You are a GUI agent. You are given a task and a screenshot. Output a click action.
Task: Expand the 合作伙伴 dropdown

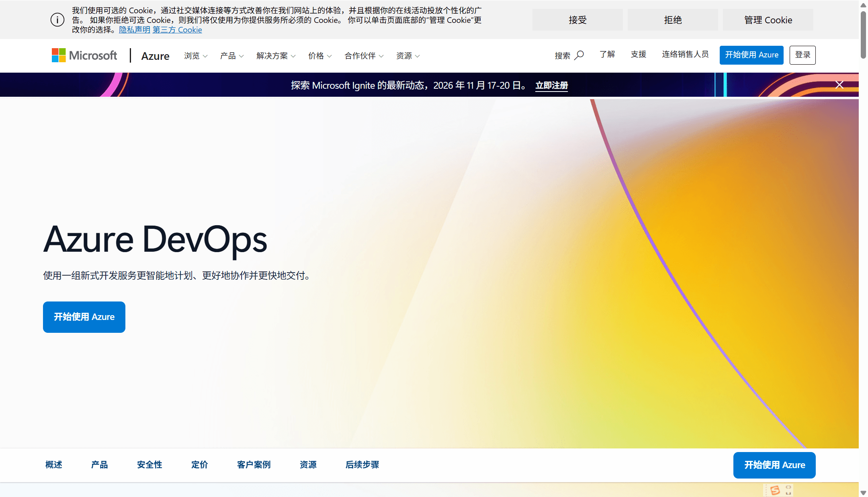(x=364, y=56)
